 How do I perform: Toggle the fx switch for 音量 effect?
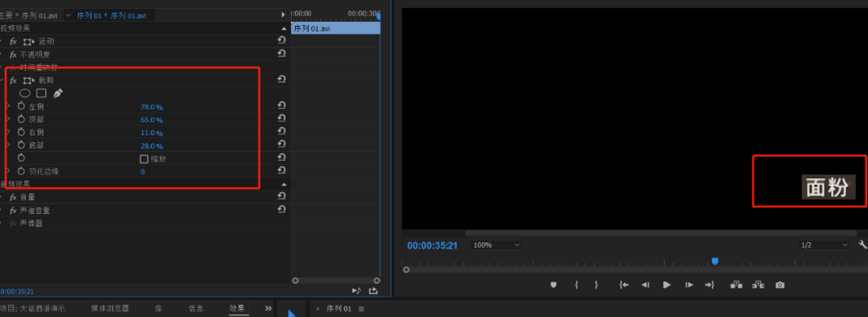14,197
